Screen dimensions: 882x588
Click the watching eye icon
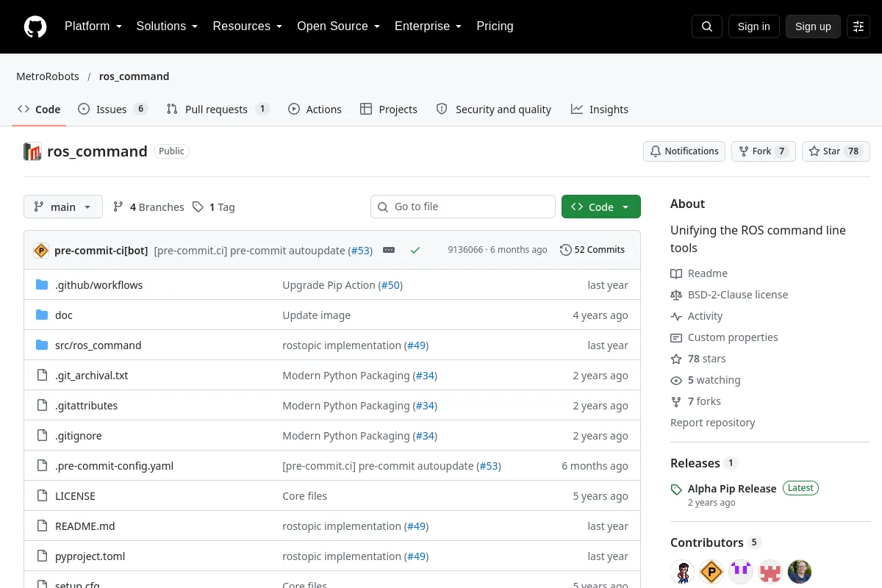(676, 380)
